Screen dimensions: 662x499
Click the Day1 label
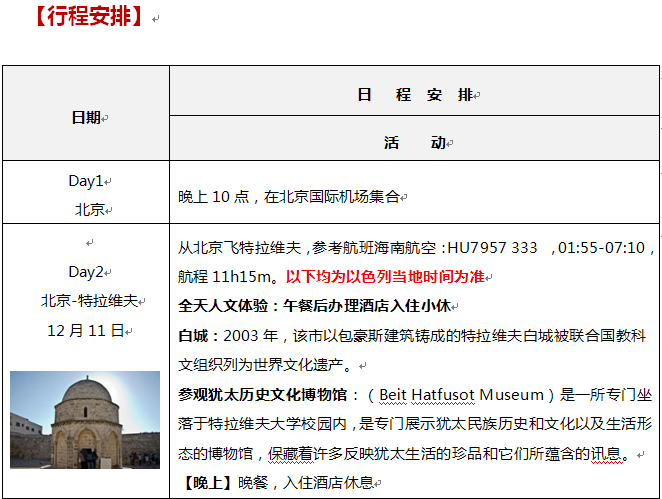(x=86, y=181)
